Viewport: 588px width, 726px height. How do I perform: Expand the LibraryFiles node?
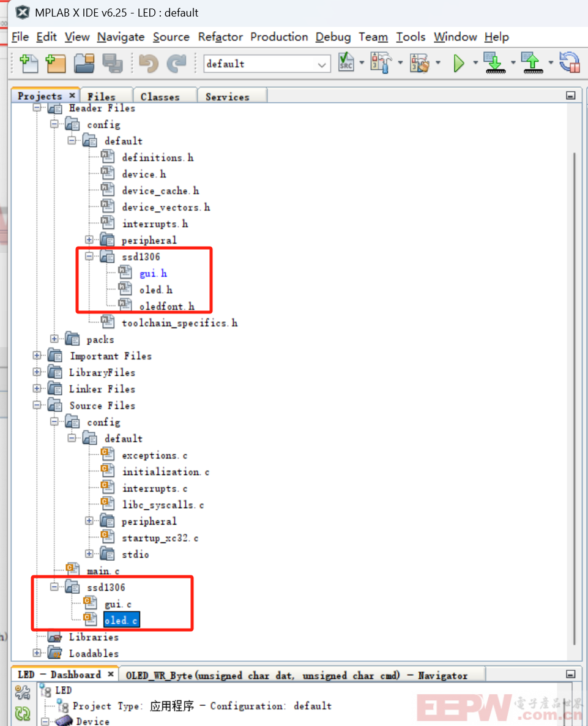(37, 372)
